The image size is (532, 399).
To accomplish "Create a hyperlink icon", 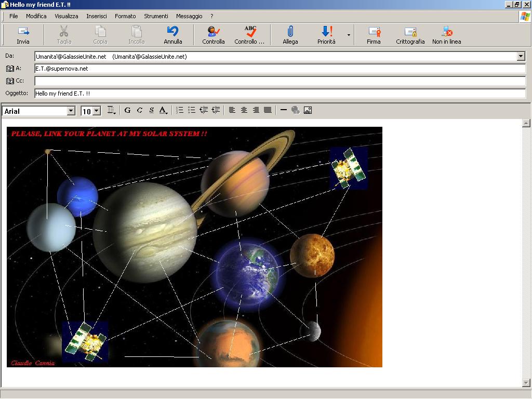I will (x=296, y=110).
